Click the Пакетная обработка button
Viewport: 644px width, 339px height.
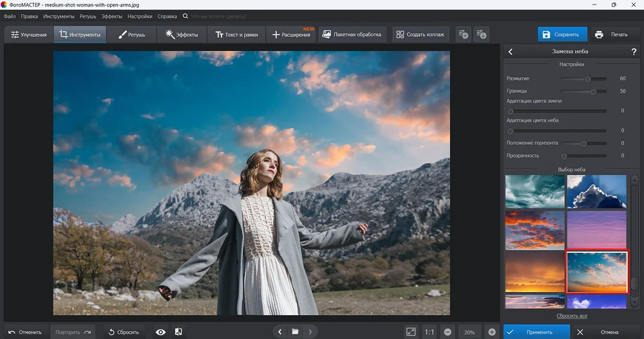coord(352,35)
